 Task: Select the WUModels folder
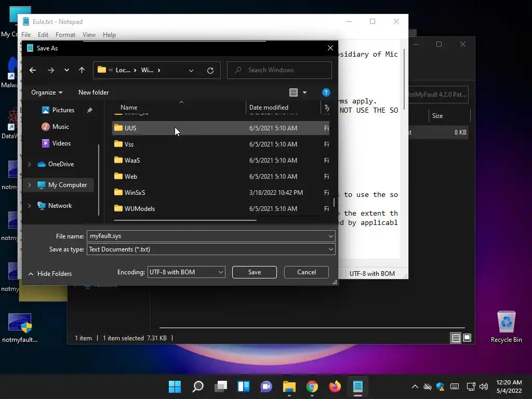(x=220, y=209)
